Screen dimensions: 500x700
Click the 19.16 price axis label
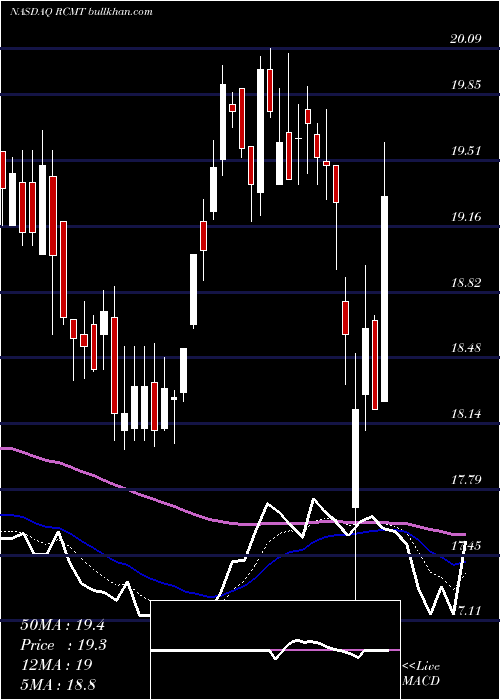466,217
